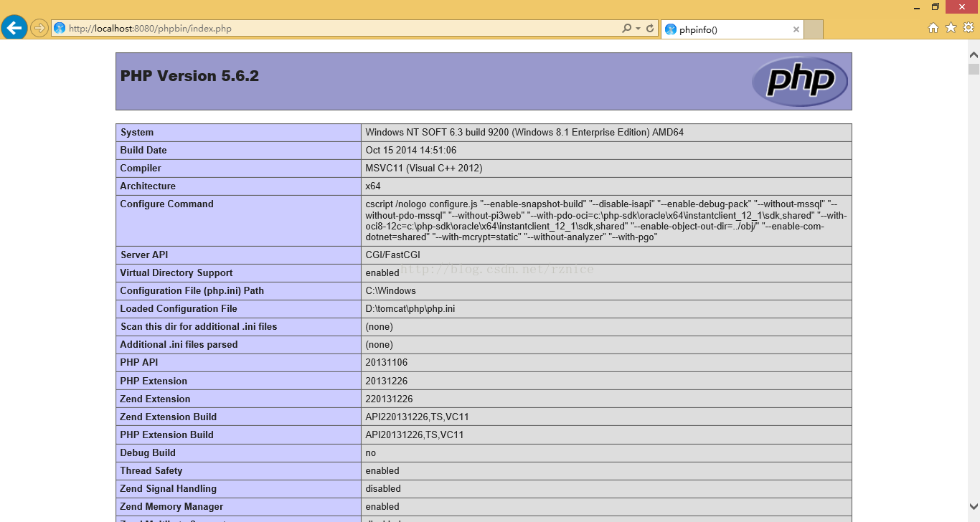The width and height of the screenshot is (980, 522).
Task: Click the 'Windows NT SOFT 6.3 build 9200' value
Action: 524,133
